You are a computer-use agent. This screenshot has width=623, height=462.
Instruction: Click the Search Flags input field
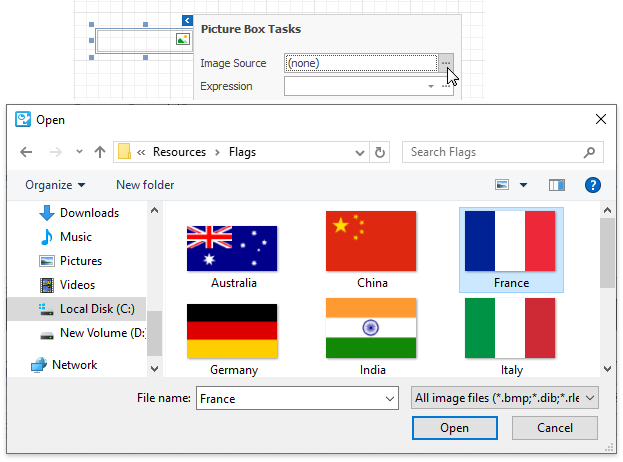pyautogui.click(x=490, y=152)
